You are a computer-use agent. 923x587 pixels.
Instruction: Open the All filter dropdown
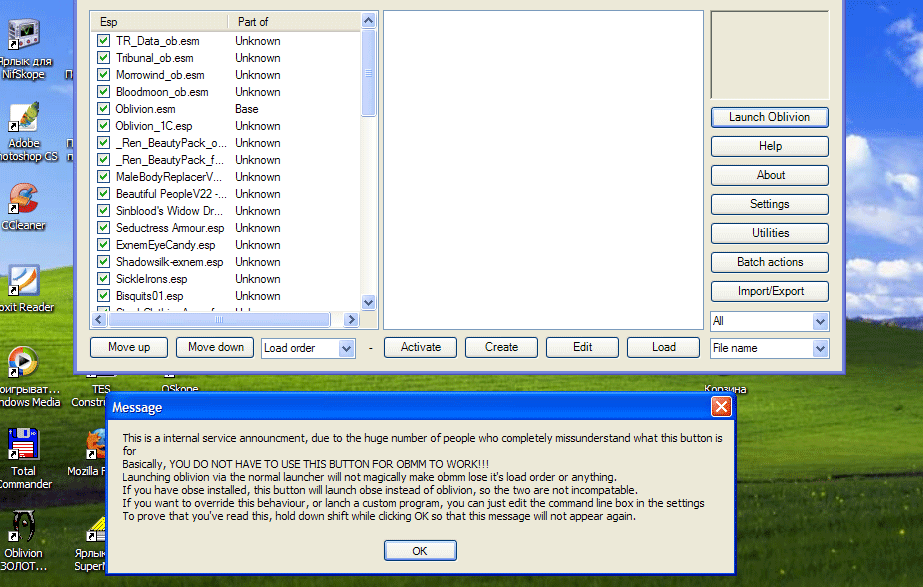pos(820,321)
